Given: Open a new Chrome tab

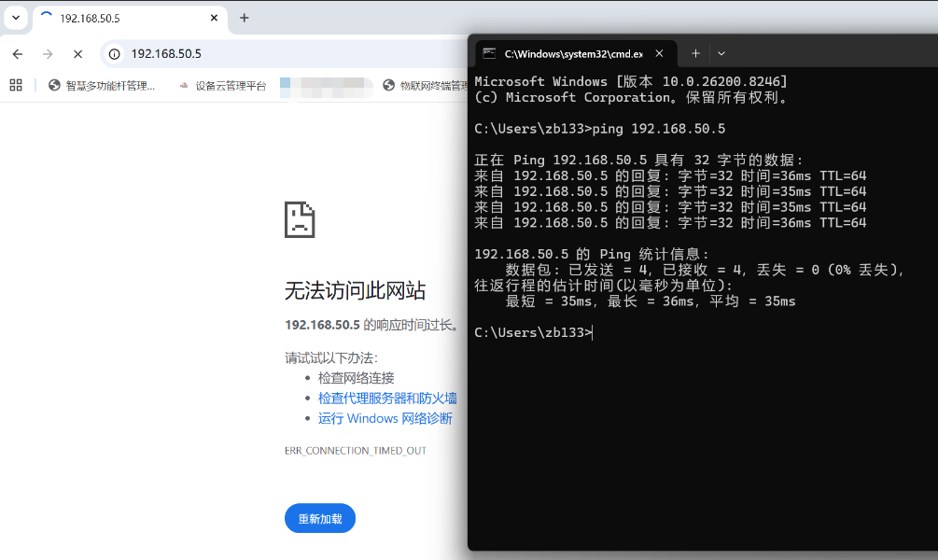Looking at the screenshot, I should [x=245, y=18].
